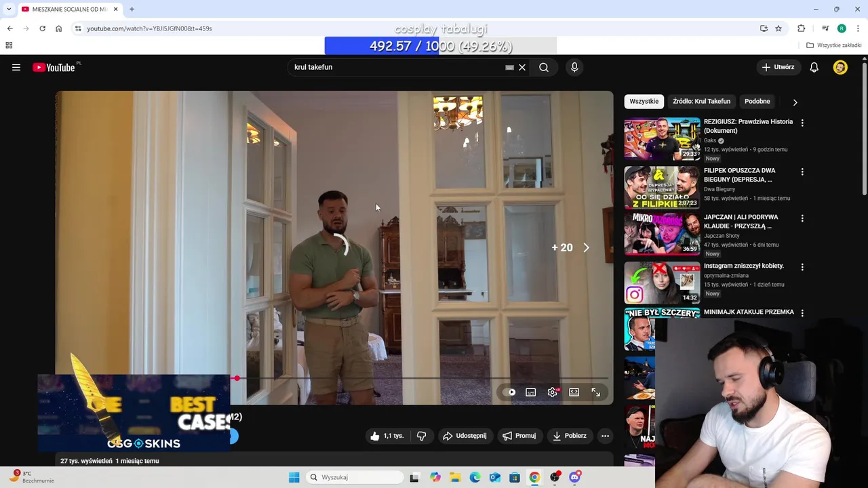View site information icon in address bar

pos(78,28)
